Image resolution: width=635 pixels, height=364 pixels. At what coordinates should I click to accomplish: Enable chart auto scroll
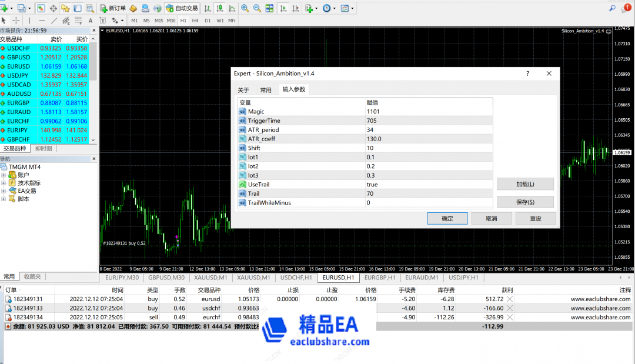coord(283,8)
